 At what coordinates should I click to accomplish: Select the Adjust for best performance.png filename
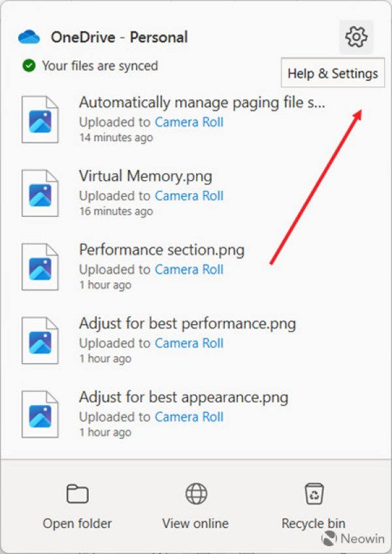pos(188,323)
